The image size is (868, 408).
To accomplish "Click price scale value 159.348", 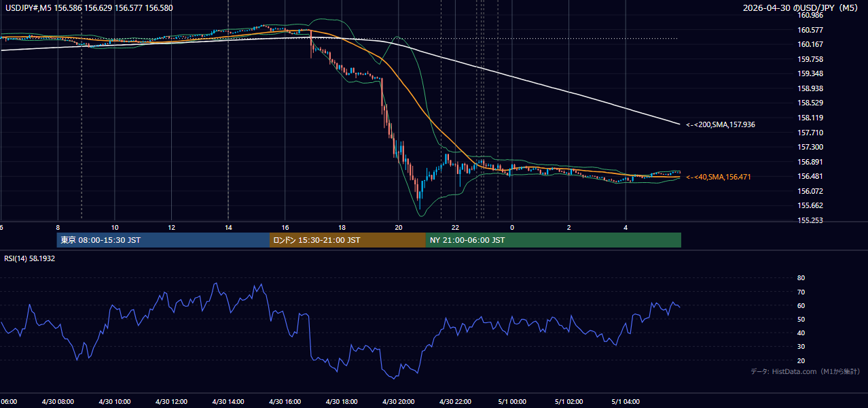I will pyautogui.click(x=810, y=74).
